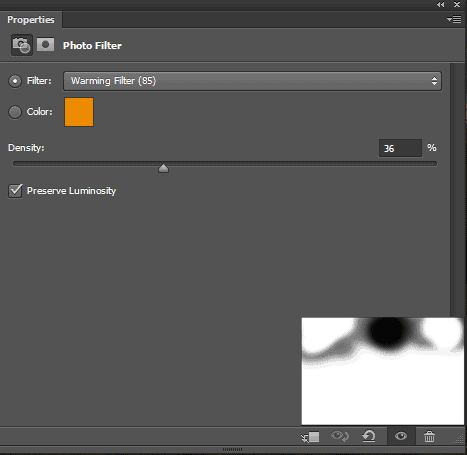Clip adjustment to layer below icon
The height and width of the screenshot is (455, 467).
(x=310, y=437)
